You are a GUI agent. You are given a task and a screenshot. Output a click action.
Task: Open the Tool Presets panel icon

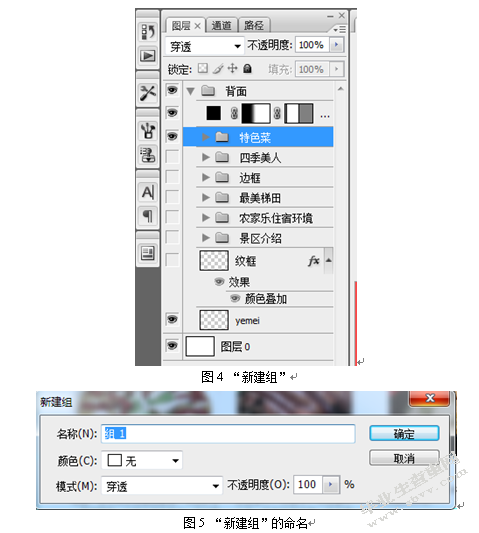[148, 92]
